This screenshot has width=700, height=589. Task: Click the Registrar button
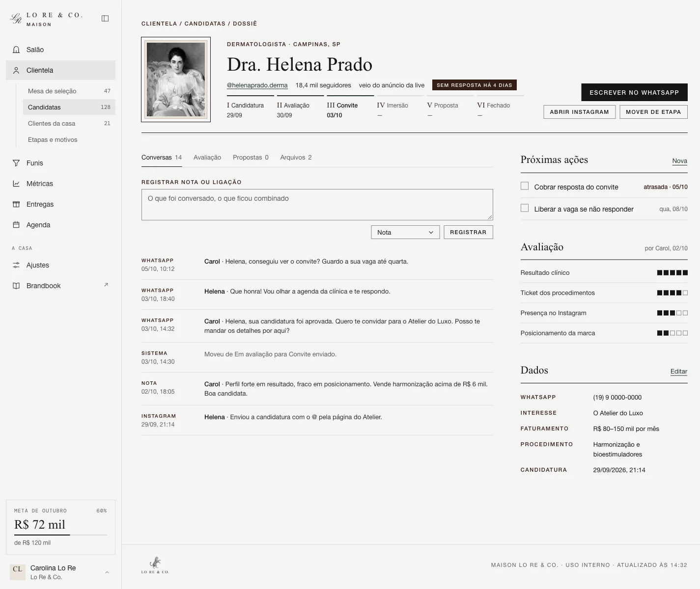pyautogui.click(x=468, y=232)
